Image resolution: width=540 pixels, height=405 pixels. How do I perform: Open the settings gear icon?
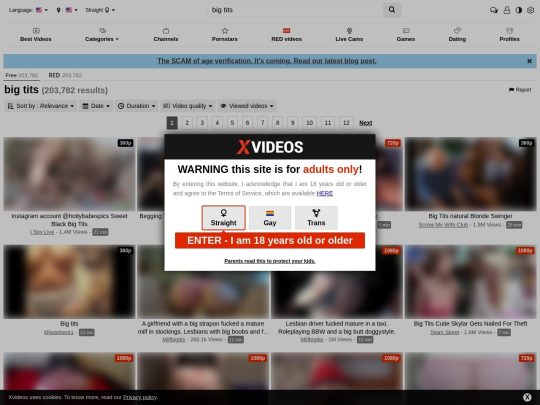531,10
